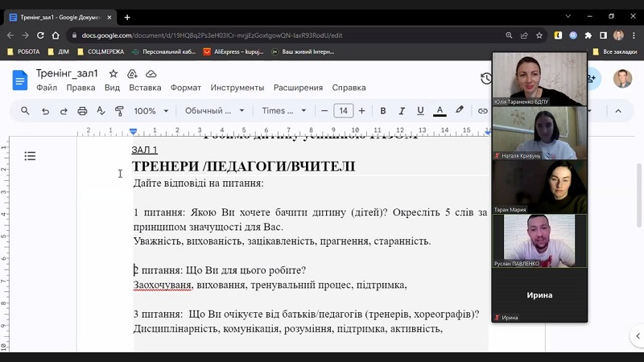Share the page from address bar
Viewport: 644px width, 362px height.
pyautogui.click(x=524, y=35)
